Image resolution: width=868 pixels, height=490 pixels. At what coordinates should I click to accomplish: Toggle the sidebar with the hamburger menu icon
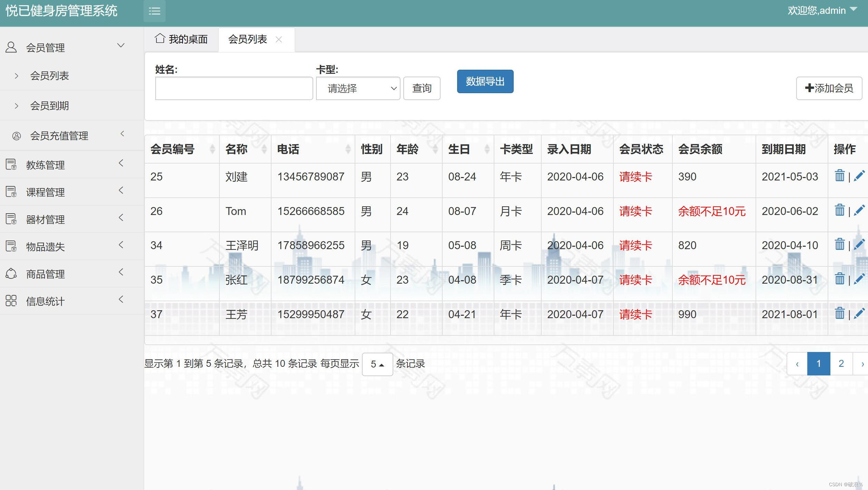pyautogui.click(x=154, y=11)
